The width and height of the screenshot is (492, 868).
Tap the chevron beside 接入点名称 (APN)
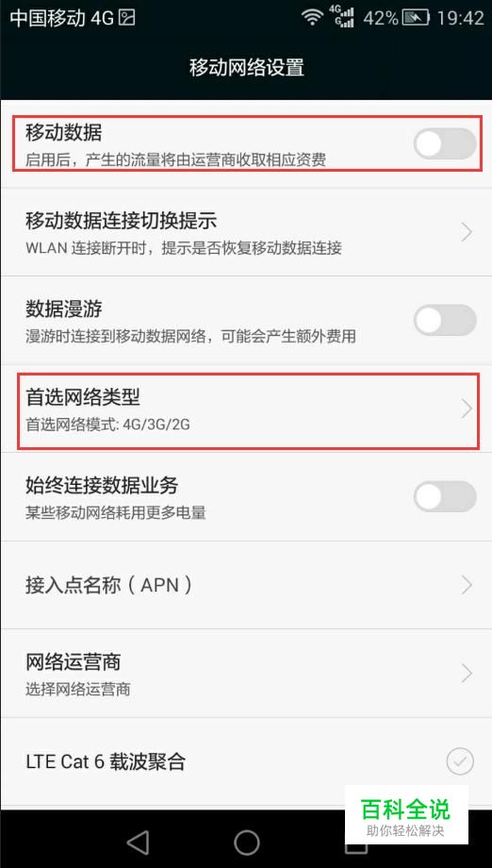(467, 585)
